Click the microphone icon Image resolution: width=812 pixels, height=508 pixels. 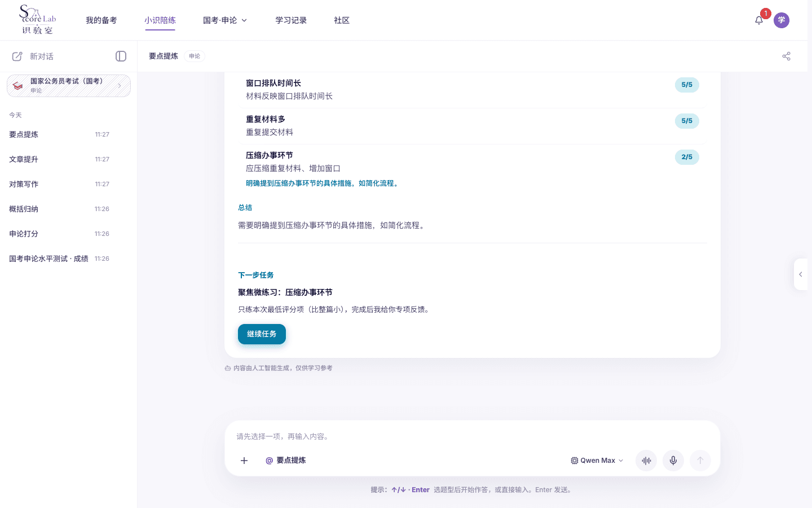tap(673, 461)
